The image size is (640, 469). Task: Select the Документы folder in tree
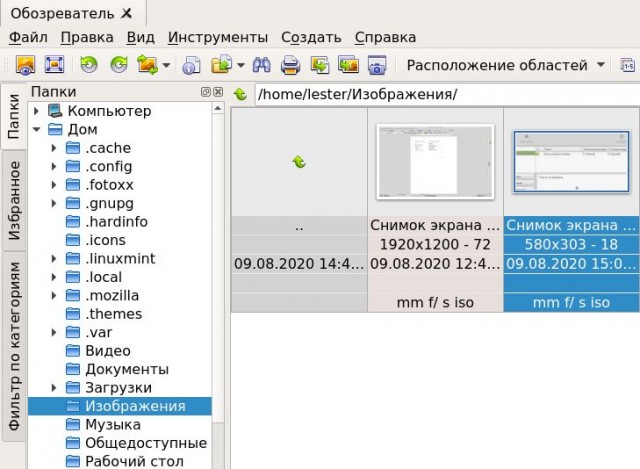tap(127, 369)
